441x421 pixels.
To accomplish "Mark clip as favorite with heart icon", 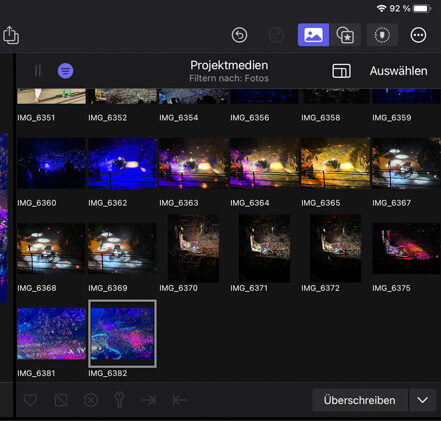I will pyautogui.click(x=30, y=400).
